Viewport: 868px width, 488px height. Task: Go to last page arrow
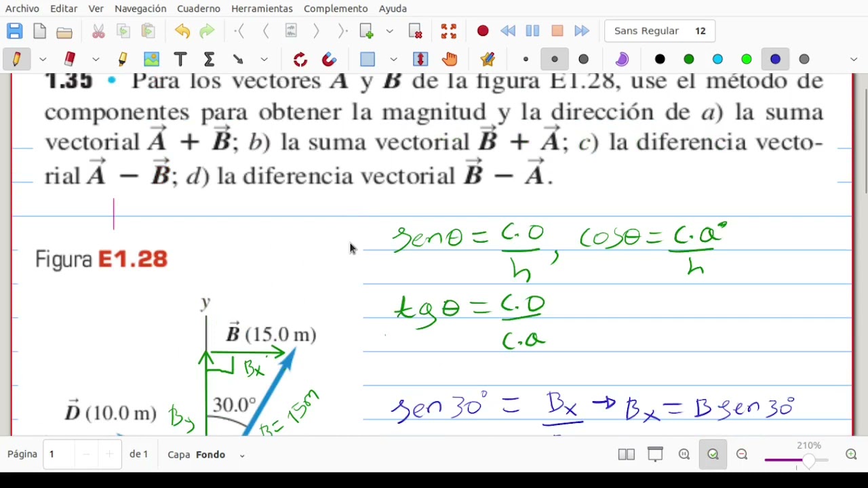(x=342, y=31)
